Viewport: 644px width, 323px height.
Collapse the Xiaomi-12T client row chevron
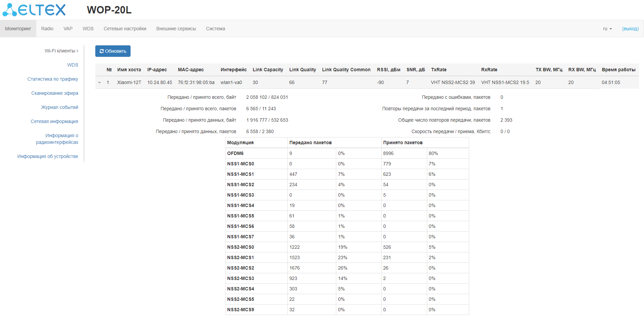pyautogui.click(x=100, y=83)
